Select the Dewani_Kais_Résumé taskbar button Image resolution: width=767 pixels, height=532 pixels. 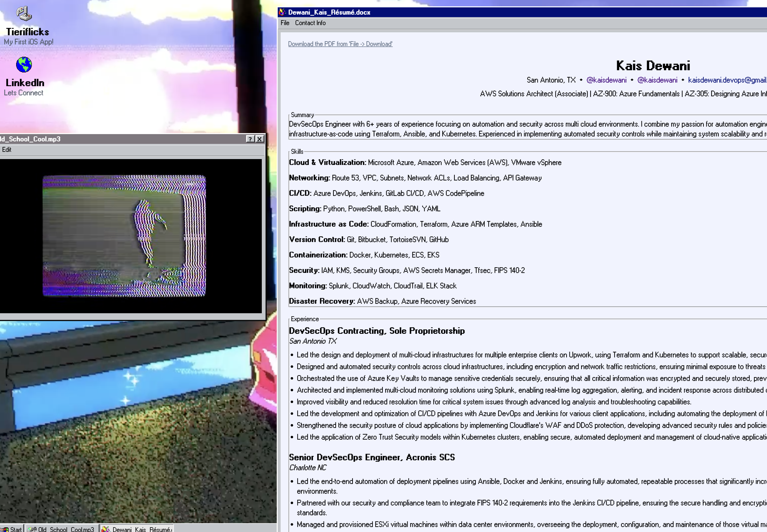[137, 529]
